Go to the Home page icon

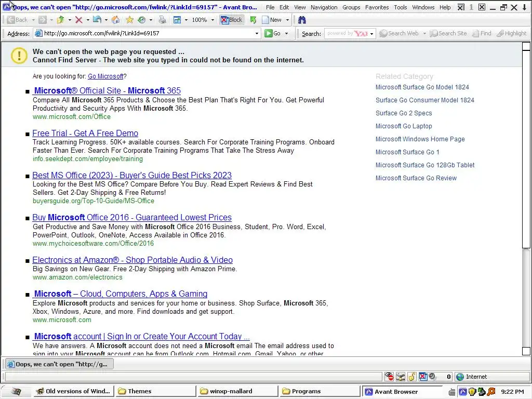click(x=116, y=20)
